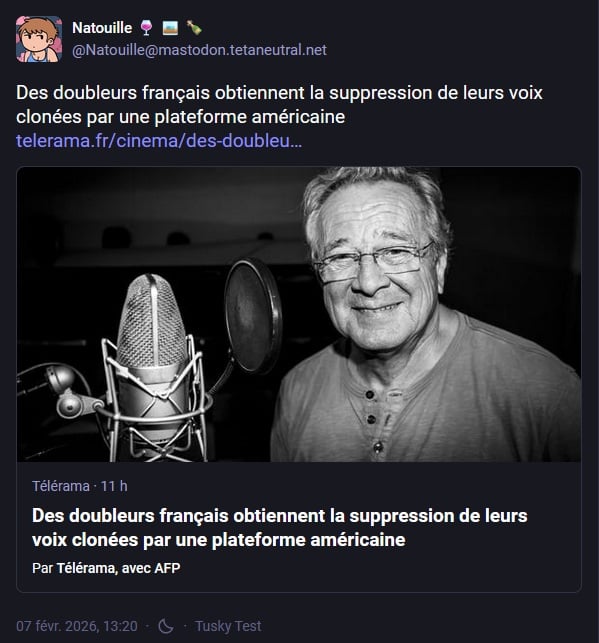The image size is (599, 643).
Task: Click the wine glass emoji beside Natouille
Action: click(146, 28)
